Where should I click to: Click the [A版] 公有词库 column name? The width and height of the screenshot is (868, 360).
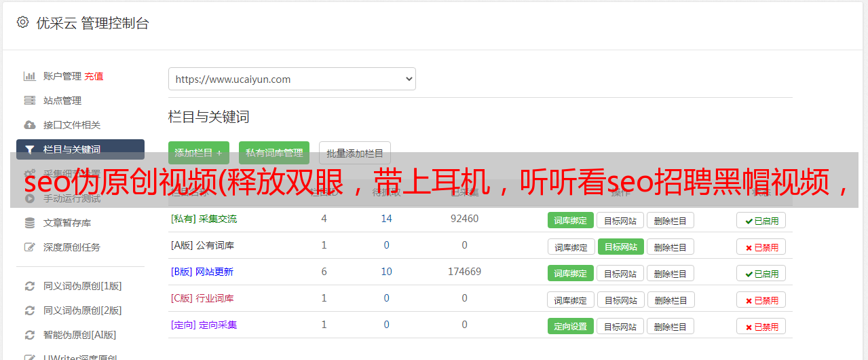click(202, 245)
